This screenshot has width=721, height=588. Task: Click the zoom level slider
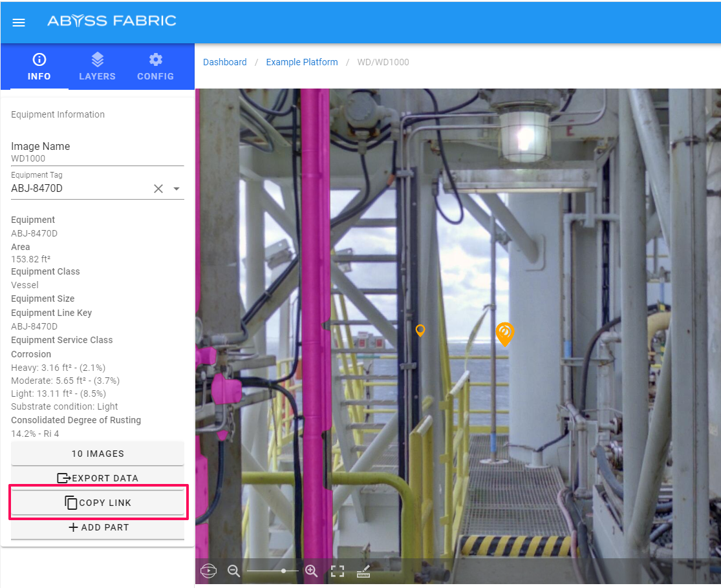click(x=272, y=571)
